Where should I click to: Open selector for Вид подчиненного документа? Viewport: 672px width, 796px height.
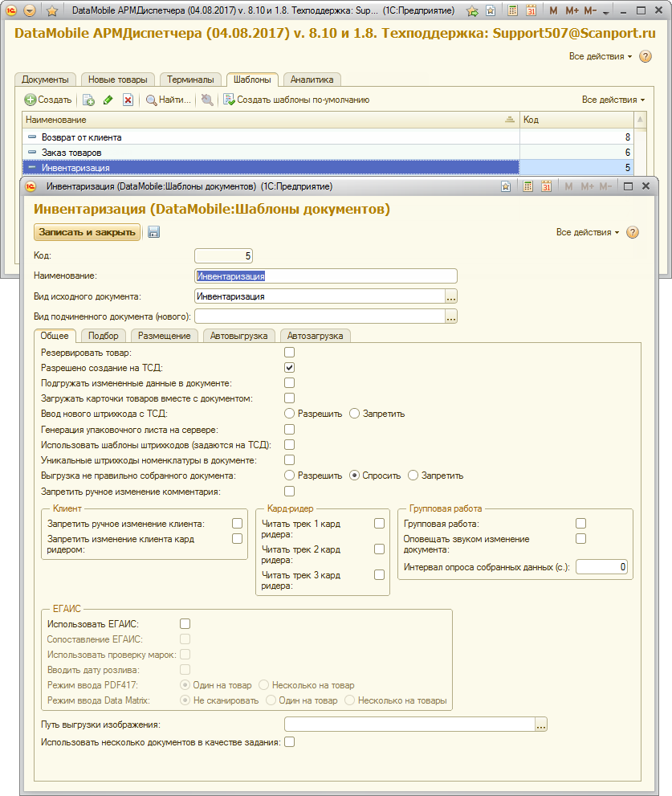[451, 316]
